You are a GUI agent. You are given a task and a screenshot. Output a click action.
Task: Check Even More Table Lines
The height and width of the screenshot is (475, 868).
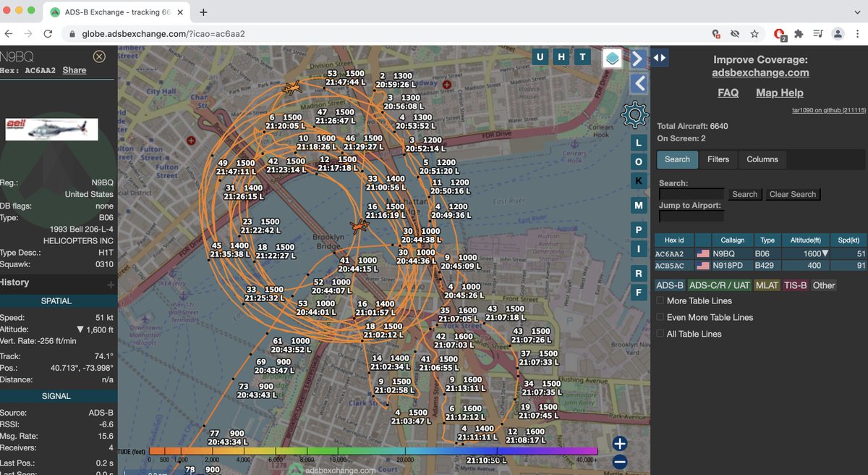[660, 317]
